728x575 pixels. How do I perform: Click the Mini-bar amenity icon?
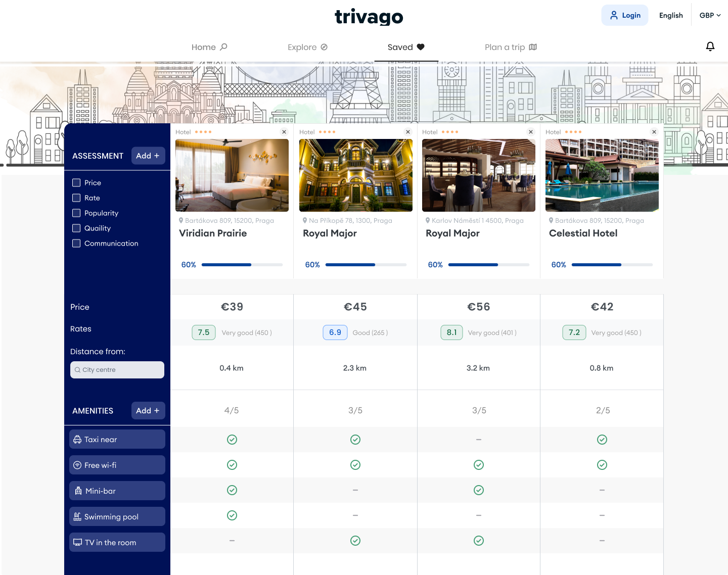click(x=78, y=491)
